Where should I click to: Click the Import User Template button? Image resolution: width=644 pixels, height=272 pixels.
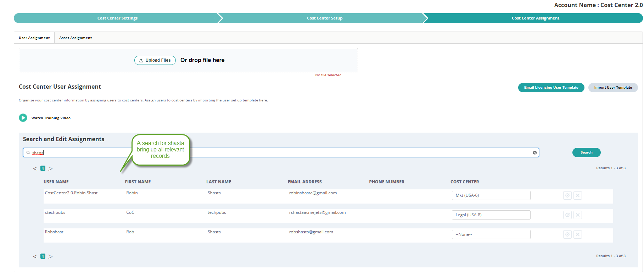point(613,88)
